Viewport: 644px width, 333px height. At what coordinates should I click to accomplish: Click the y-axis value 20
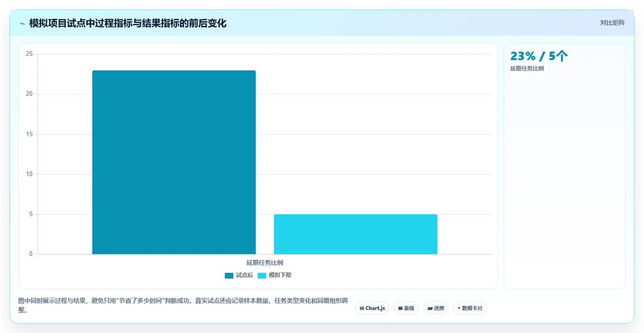(29, 94)
